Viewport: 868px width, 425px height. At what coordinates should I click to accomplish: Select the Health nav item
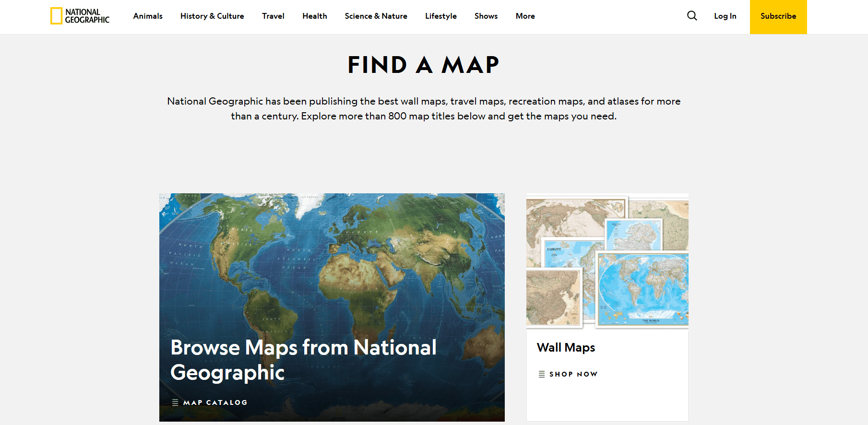coord(315,16)
